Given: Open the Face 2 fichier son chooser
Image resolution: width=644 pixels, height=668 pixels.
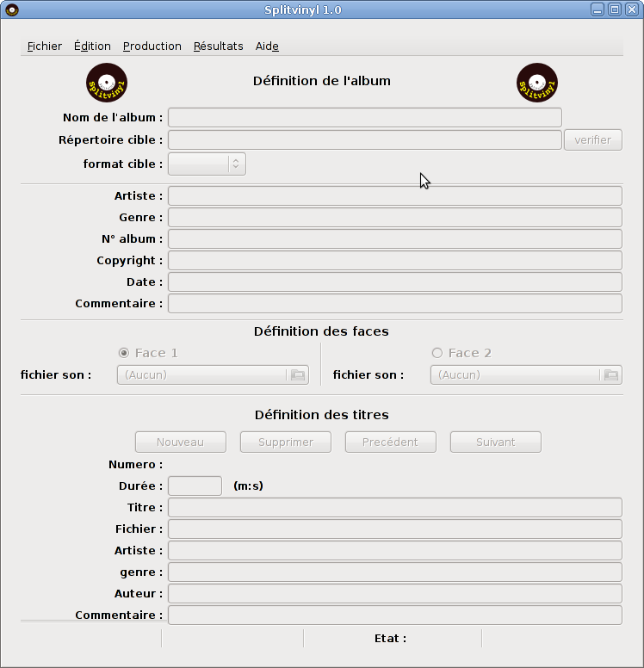Looking at the screenshot, I should (x=526, y=375).
